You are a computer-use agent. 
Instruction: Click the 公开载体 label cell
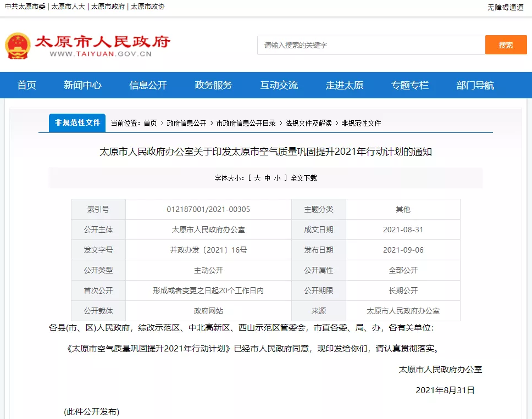[98, 311]
